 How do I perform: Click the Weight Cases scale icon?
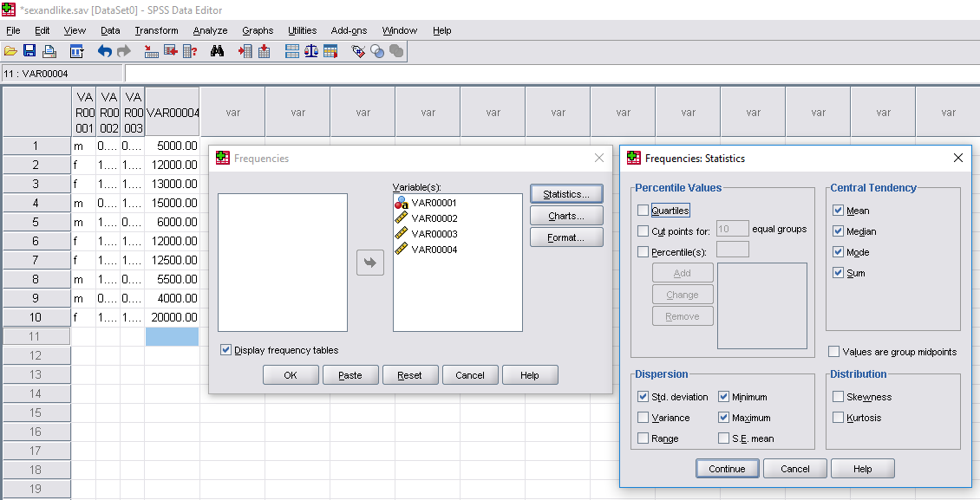tap(311, 51)
